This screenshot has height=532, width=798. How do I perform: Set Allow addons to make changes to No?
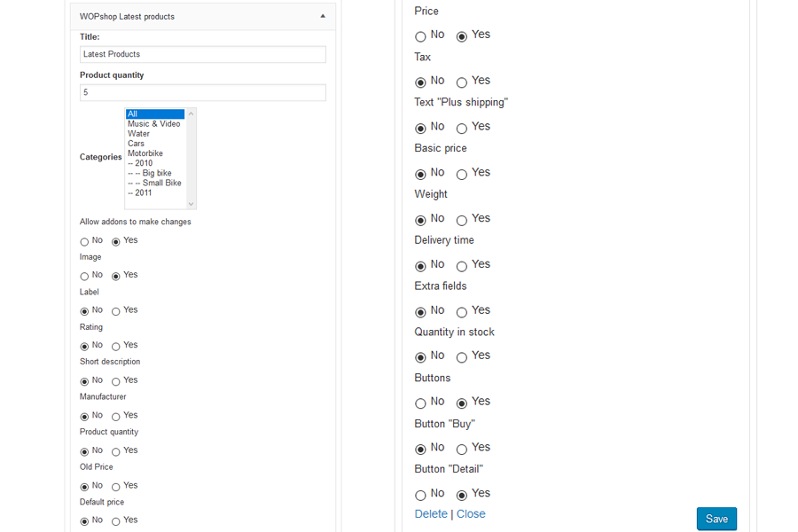[x=85, y=242]
